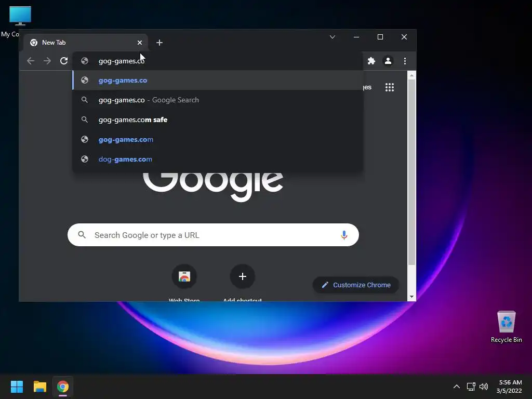Minimize the Chrome window
532x399 pixels.
tap(356, 37)
